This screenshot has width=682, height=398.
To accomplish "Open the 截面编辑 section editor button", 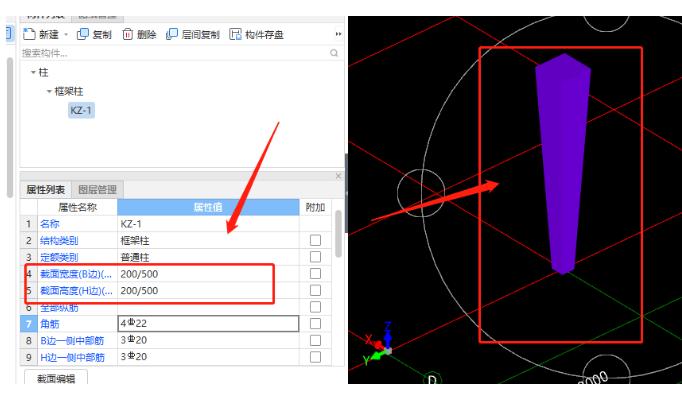I will [x=56, y=378].
